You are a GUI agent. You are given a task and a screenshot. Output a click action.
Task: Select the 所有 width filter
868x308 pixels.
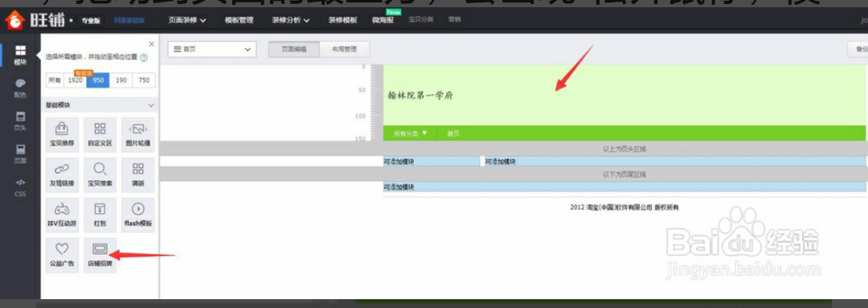[x=55, y=80]
